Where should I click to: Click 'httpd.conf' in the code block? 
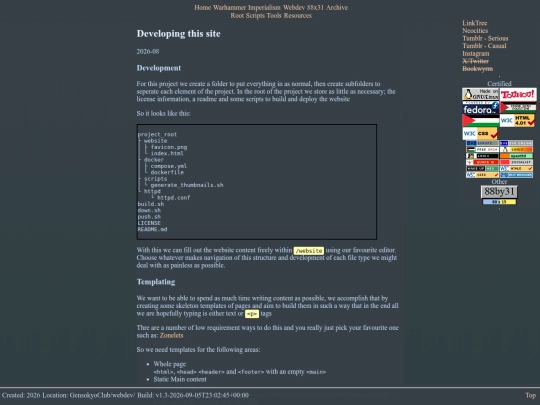[x=174, y=198]
